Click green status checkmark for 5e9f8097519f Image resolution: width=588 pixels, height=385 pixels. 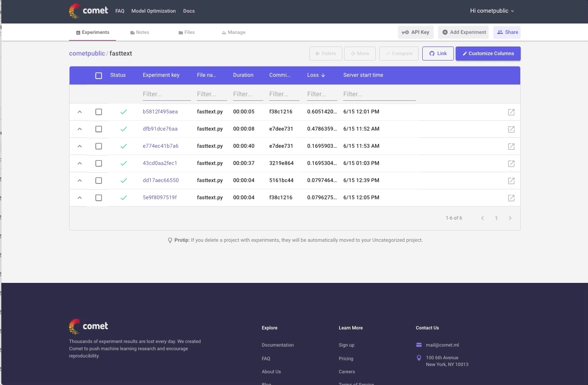(x=124, y=198)
